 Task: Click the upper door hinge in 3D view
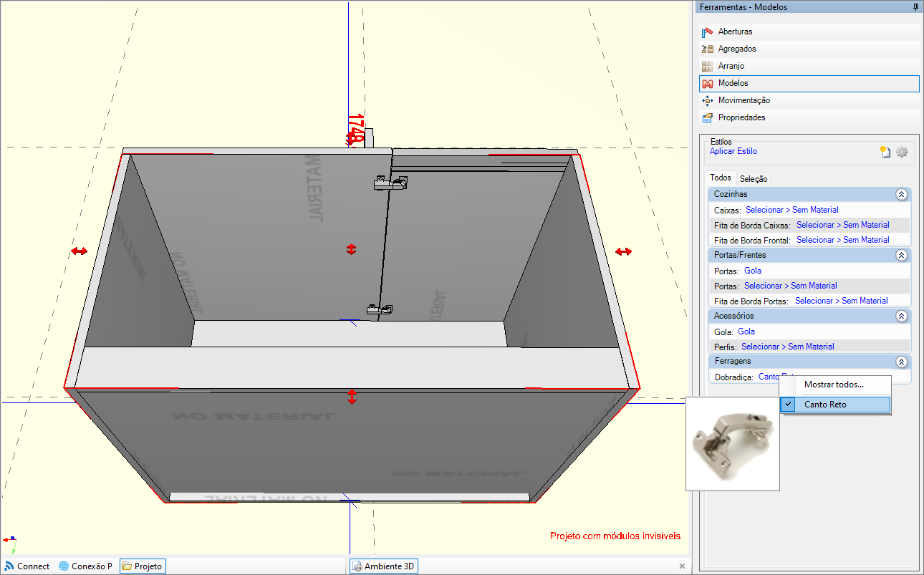pos(390,183)
